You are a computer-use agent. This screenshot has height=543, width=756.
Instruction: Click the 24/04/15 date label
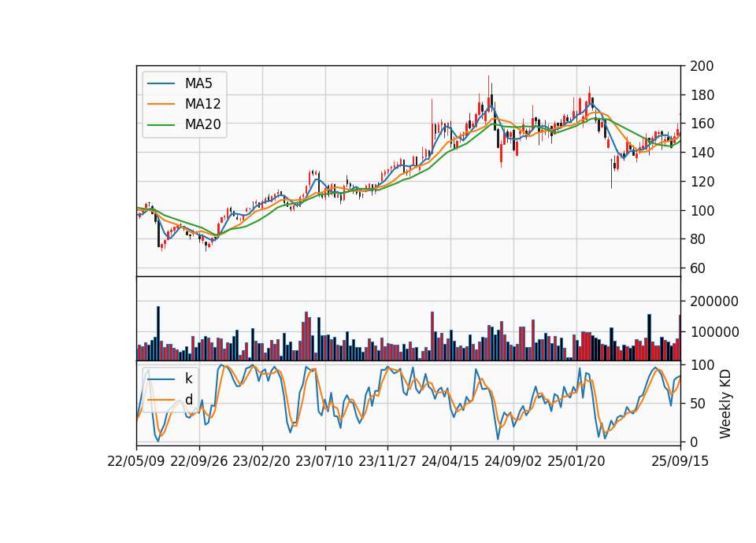point(450,461)
